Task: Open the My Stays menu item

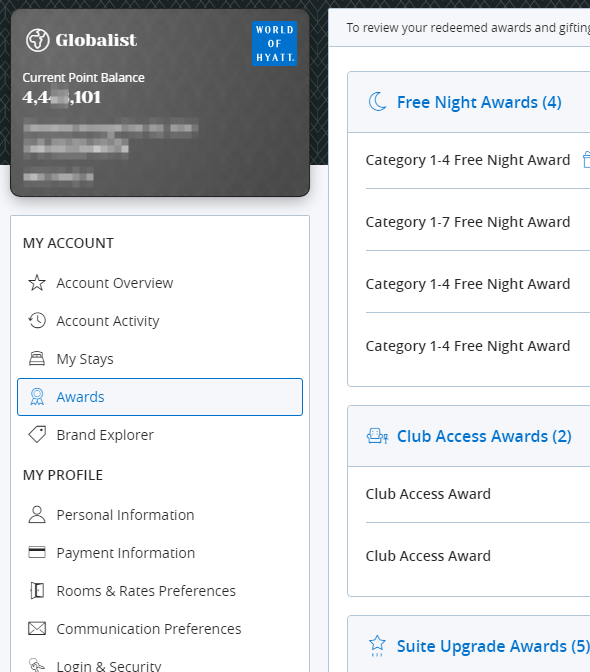Action: click(x=160, y=359)
